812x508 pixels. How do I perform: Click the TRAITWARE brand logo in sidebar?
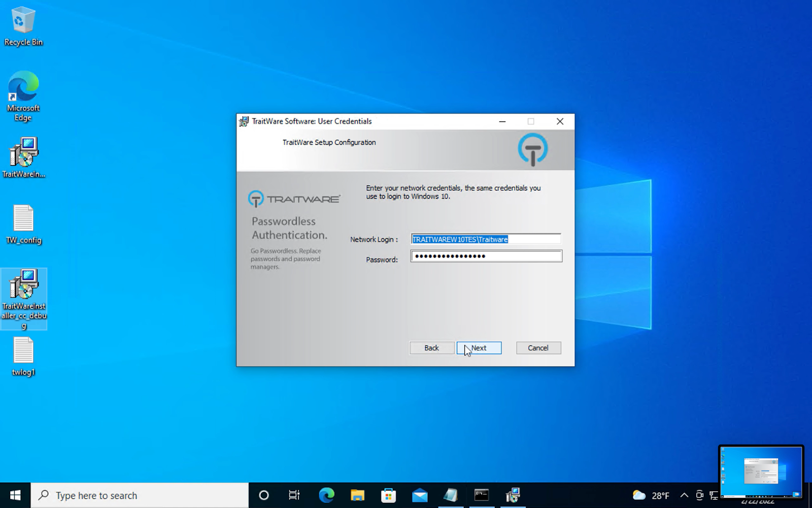coord(294,199)
